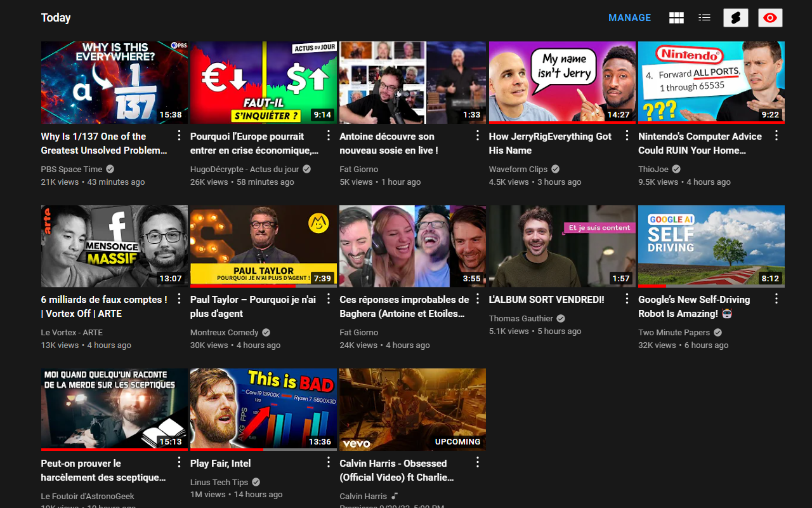This screenshot has height=508, width=812.
Task: Go to Le Vortex - ARTE channel
Action: (x=72, y=332)
